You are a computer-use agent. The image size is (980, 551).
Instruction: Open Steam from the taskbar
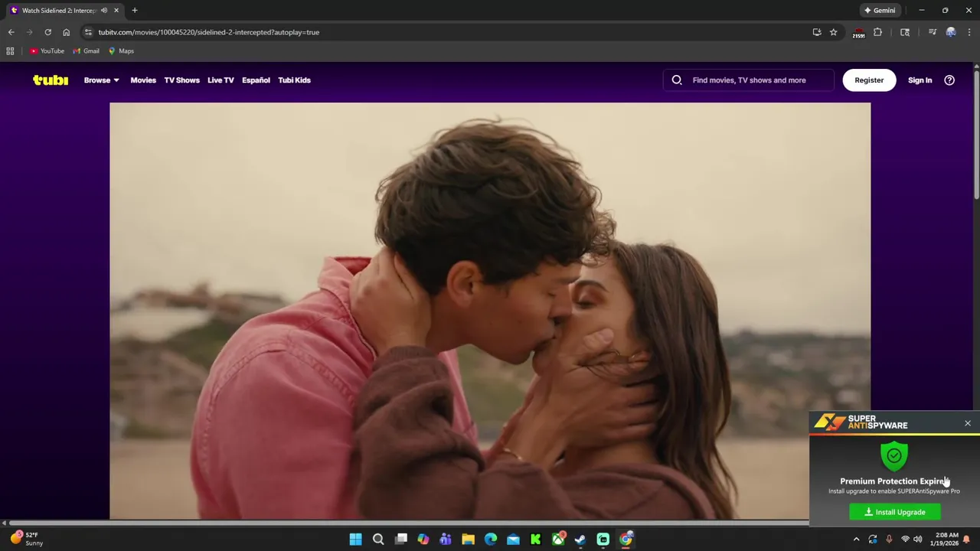click(580, 540)
